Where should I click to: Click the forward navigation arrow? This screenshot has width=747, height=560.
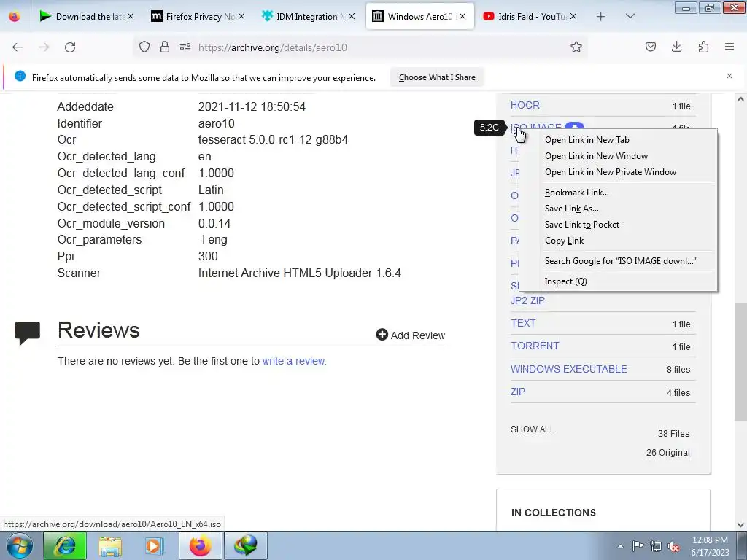pyautogui.click(x=44, y=47)
